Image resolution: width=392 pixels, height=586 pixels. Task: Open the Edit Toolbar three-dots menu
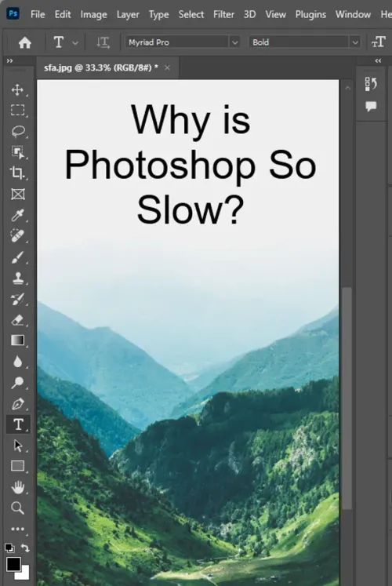pyautogui.click(x=17, y=529)
